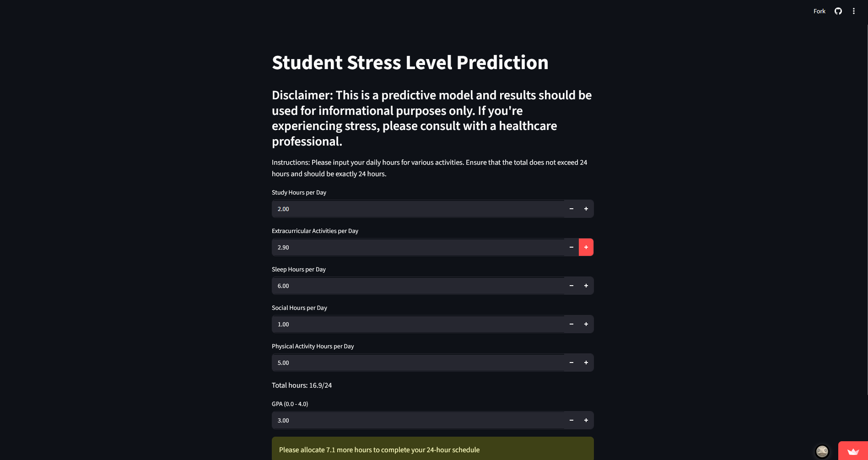The image size is (868, 460).
Task: Lower Physical Activity Hours value
Action: (x=571, y=363)
